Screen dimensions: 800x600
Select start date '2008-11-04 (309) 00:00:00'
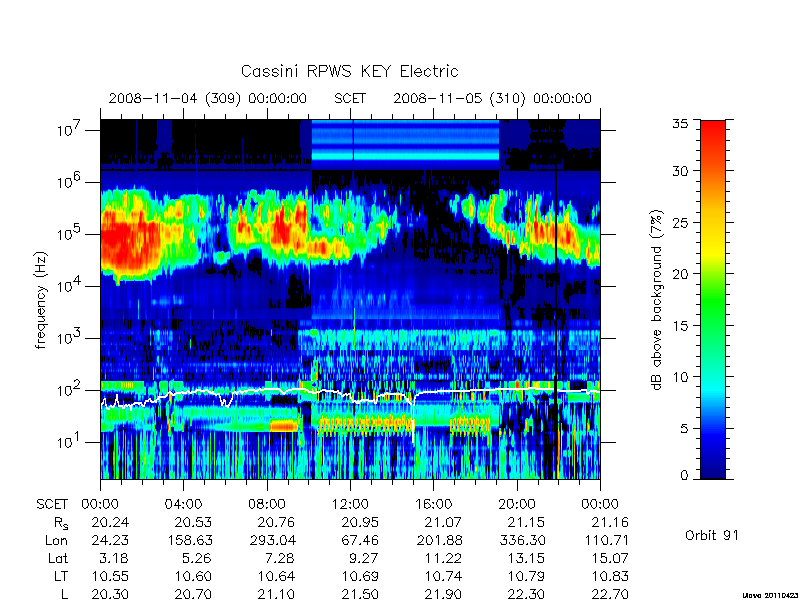point(208,98)
